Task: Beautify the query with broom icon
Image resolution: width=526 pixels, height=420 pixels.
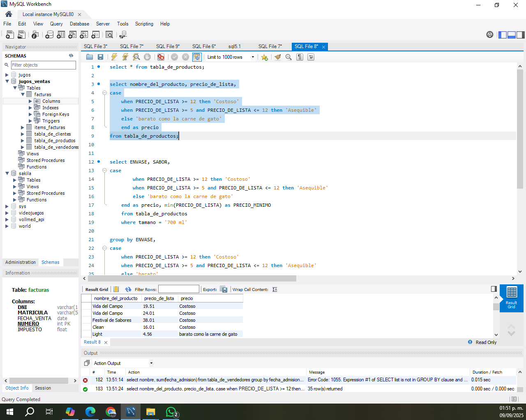Action: pyautogui.click(x=277, y=57)
